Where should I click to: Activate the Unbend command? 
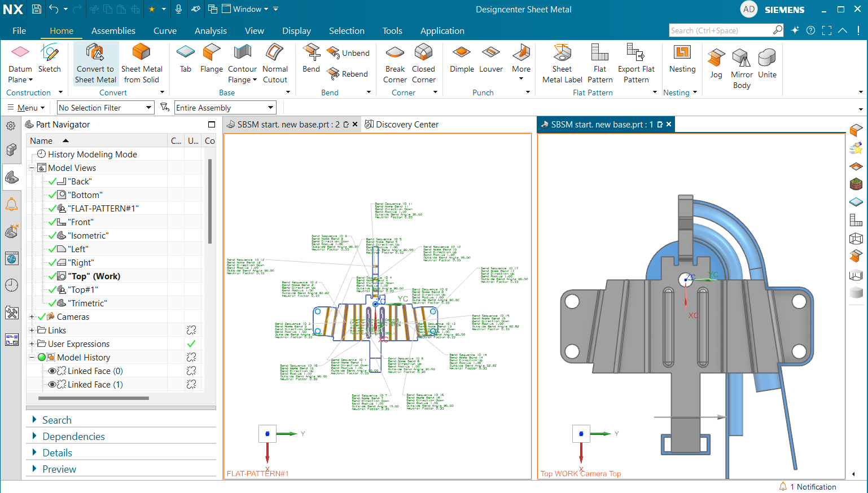(x=348, y=52)
